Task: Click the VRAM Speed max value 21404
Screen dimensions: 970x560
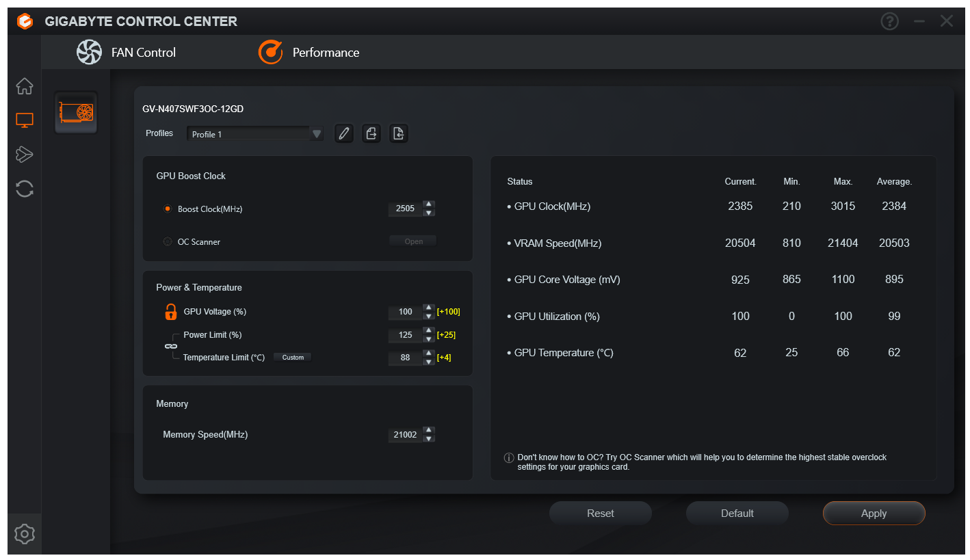Action: point(843,243)
